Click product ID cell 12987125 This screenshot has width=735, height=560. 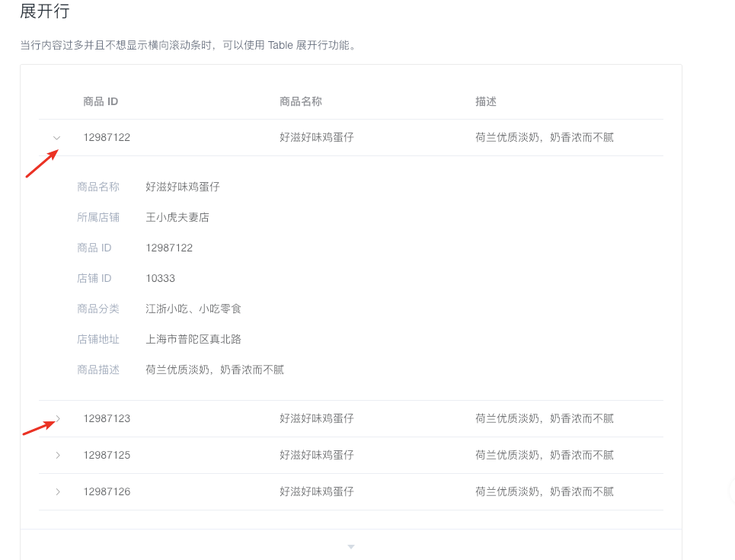[x=107, y=455]
